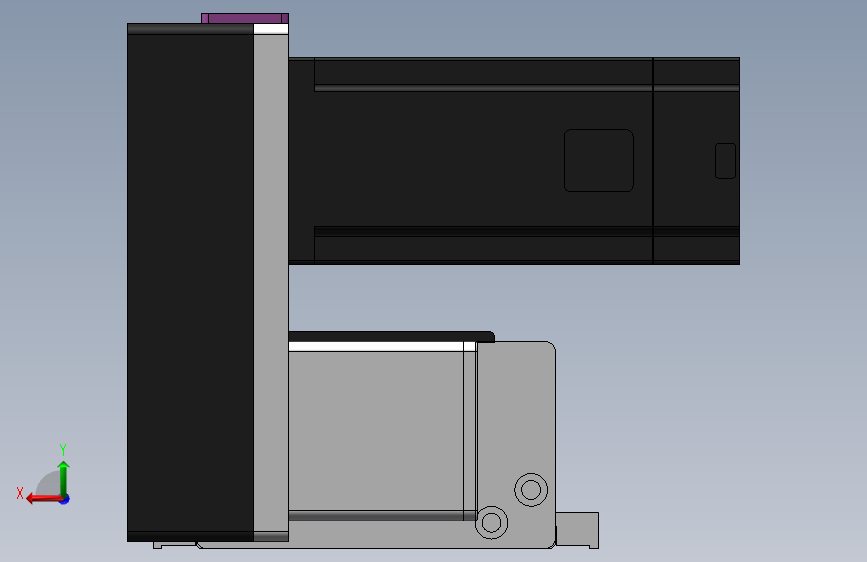Screen dimensions: 867x562
Task: Select the large black block on the left
Action: tap(190, 282)
